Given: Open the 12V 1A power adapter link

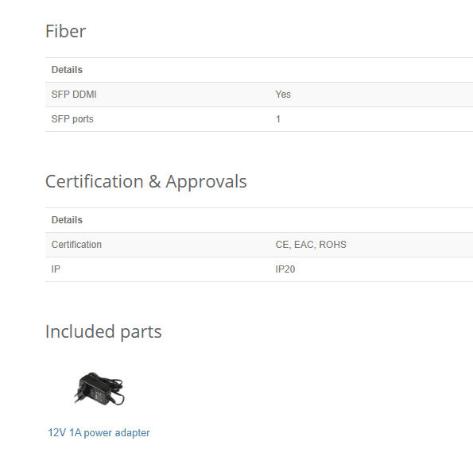Looking at the screenshot, I should pyautogui.click(x=99, y=432).
